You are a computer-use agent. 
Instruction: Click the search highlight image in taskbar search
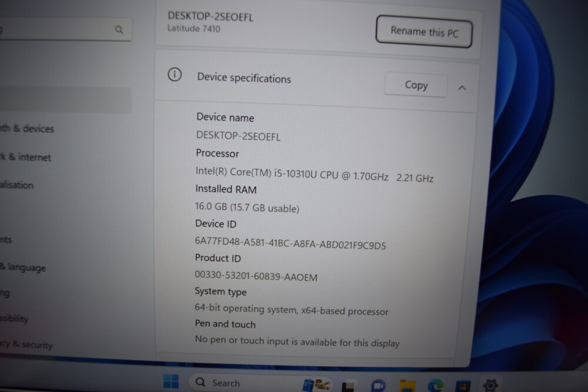click(316, 384)
